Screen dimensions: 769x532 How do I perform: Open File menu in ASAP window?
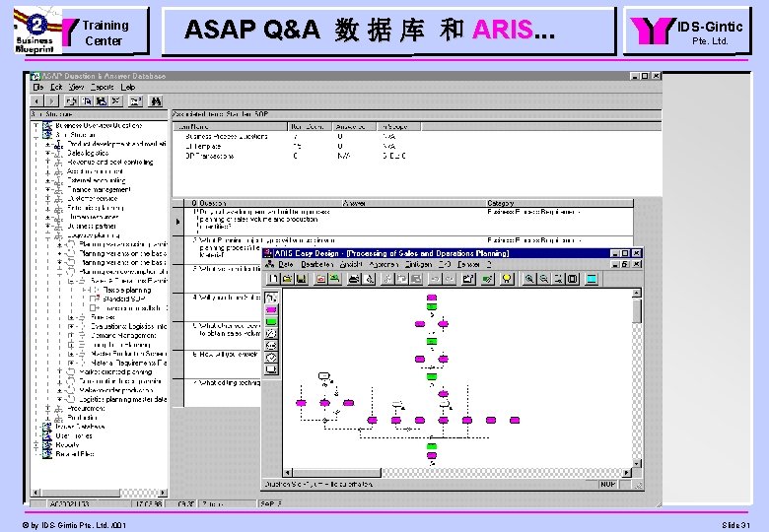click(38, 88)
